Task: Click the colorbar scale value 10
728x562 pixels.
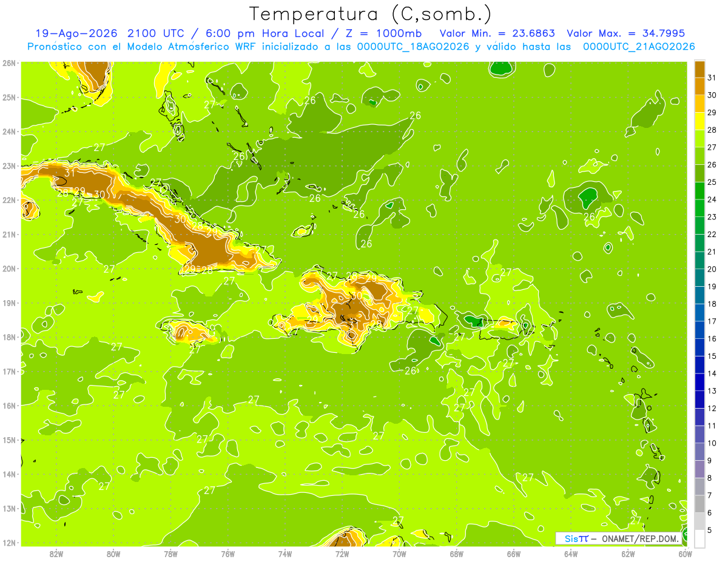Action: click(x=712, y=443)
